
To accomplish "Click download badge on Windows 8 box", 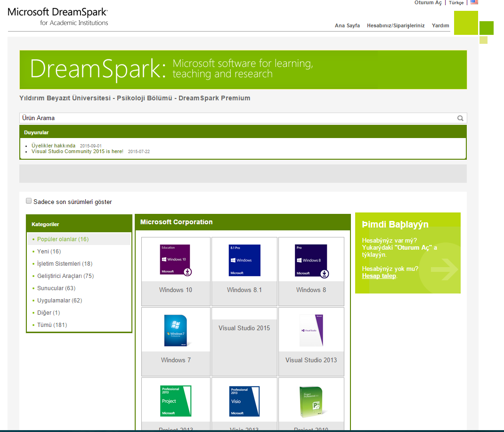I will tap(325, 274).
